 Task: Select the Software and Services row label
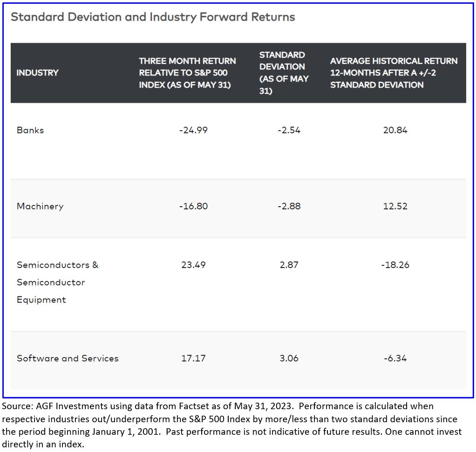pyautogui.click(x=68, y=358)
